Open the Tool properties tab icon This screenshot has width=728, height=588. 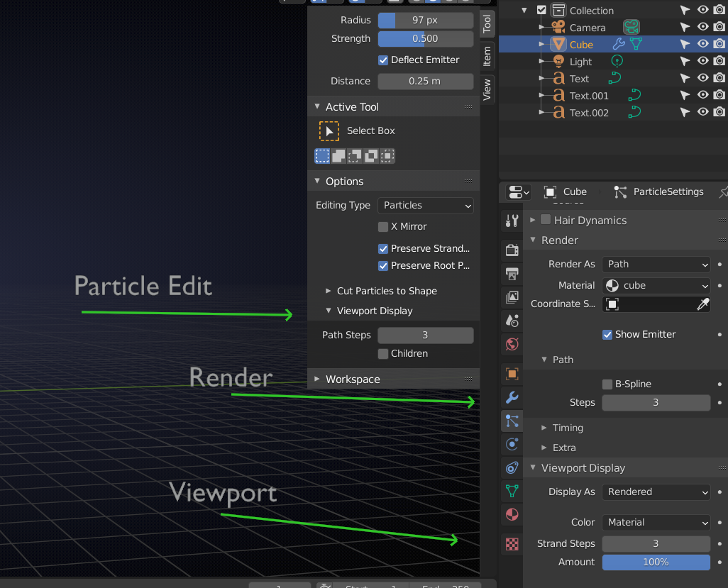tap(512, 221)
